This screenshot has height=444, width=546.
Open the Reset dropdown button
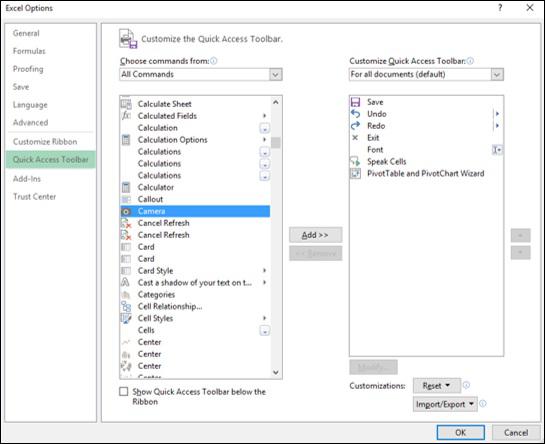[x=437, y=385]
